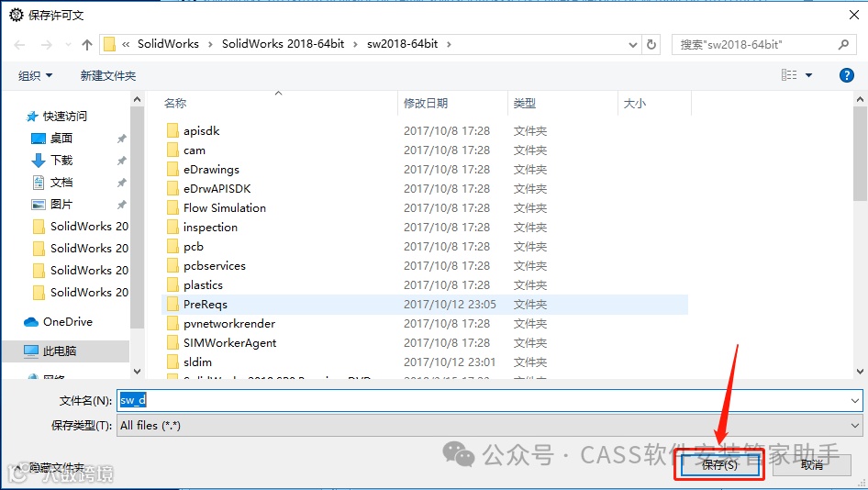Click the 保存(S) button

click(719, 465)
